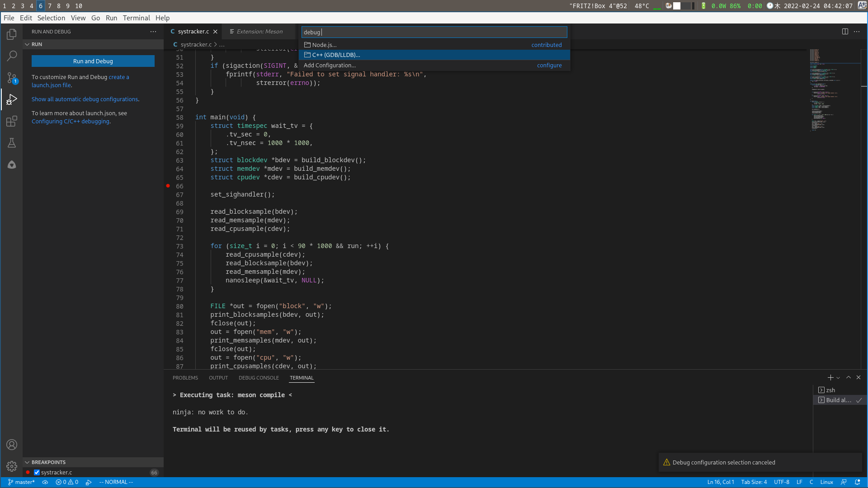Open the Accounts icon
This screenshot has height=488, width=868.
click(x=12, y=445)
